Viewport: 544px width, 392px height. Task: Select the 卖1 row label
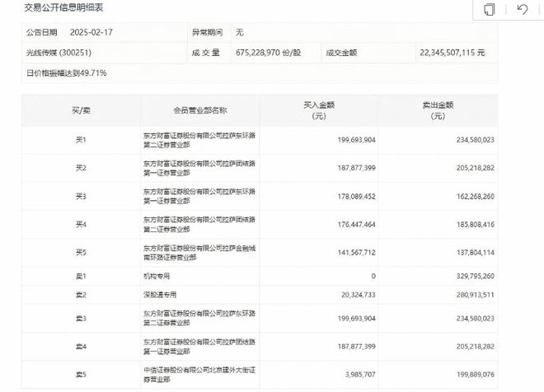[81, 276]
